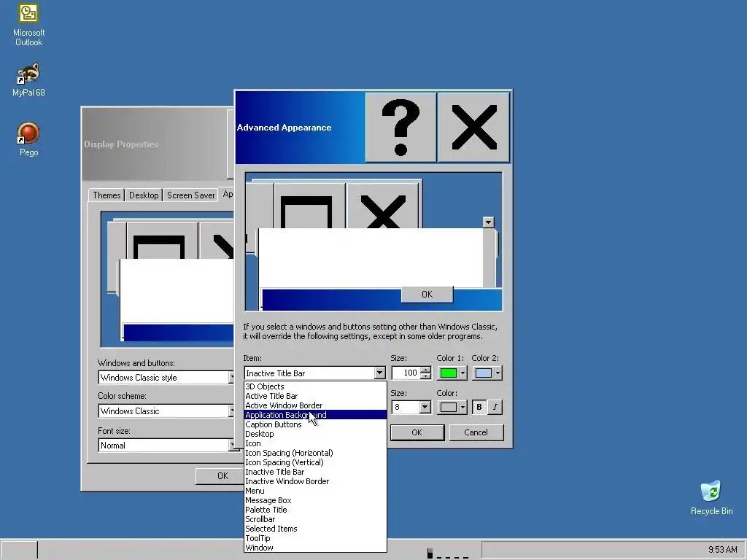The image size is (747, 560).
Task: Open the Color 1 green swatch picker
Action: coord(452,373)
